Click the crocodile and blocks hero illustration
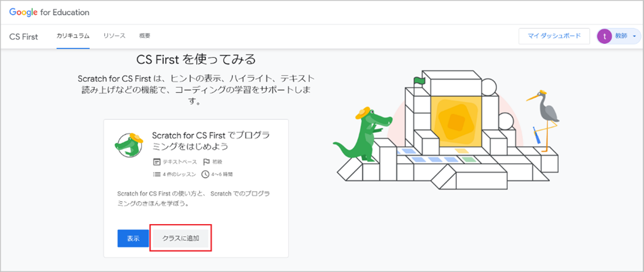 pyautogui.click(x=446, y=129)
